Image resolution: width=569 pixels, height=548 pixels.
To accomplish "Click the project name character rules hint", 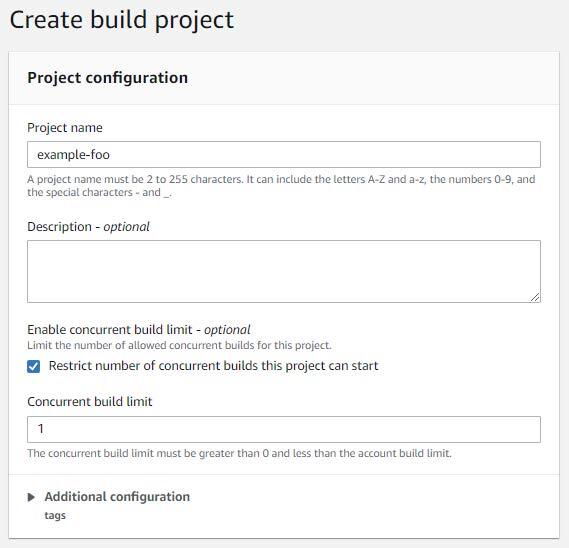I will coord(281,186).
